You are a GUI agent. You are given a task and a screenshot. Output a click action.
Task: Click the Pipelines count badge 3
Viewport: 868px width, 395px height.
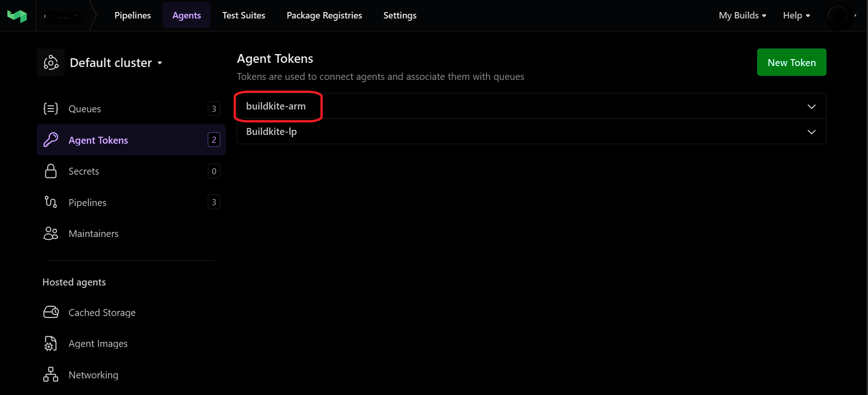214,202
